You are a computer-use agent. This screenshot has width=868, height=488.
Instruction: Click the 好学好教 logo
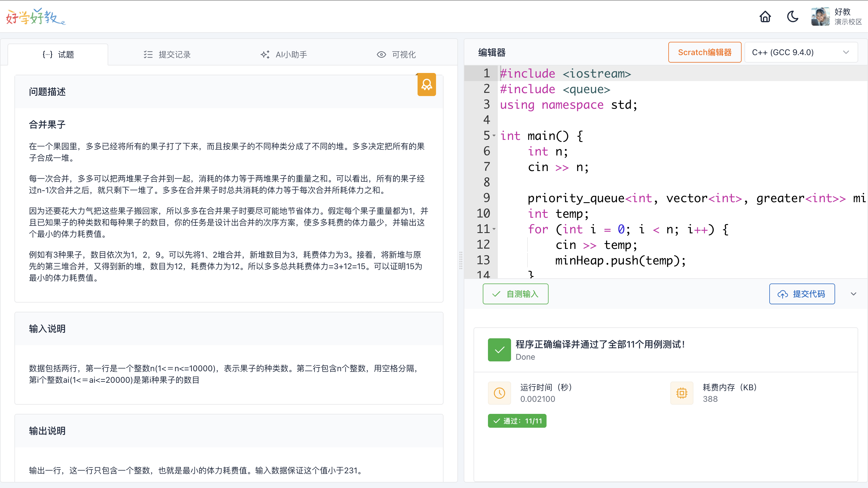point(36,17)
